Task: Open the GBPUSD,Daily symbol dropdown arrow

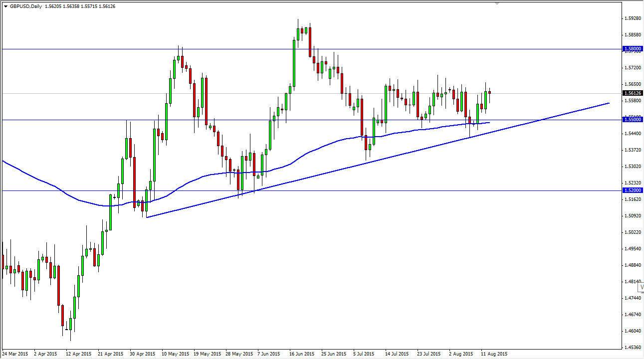Action: tap(6, 6)
